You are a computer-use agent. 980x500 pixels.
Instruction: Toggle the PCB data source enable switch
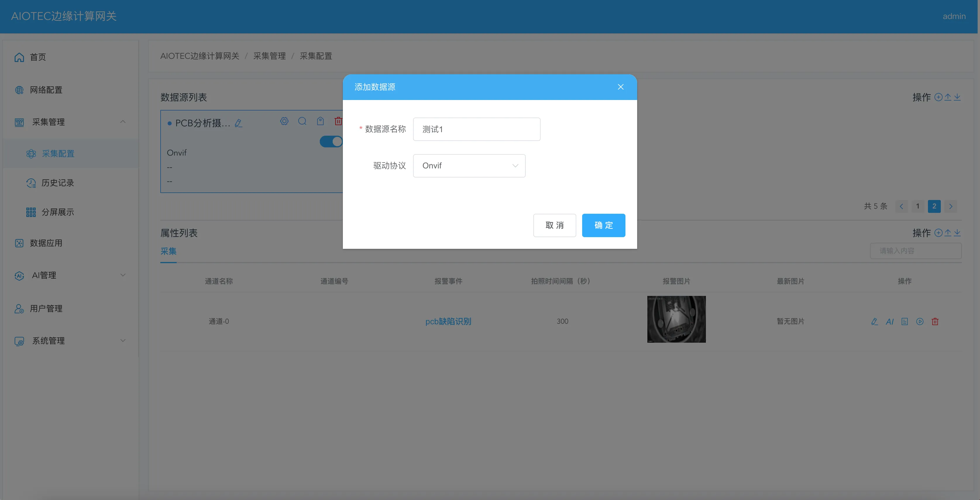tap(331, 142)
